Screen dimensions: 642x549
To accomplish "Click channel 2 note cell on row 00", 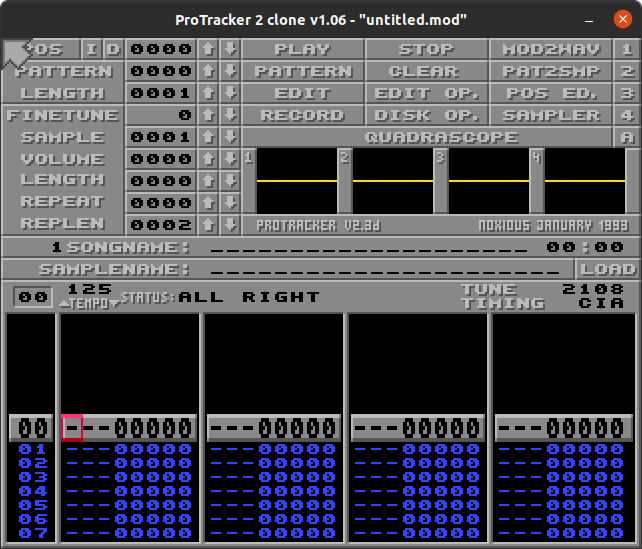I will point(232,428).
